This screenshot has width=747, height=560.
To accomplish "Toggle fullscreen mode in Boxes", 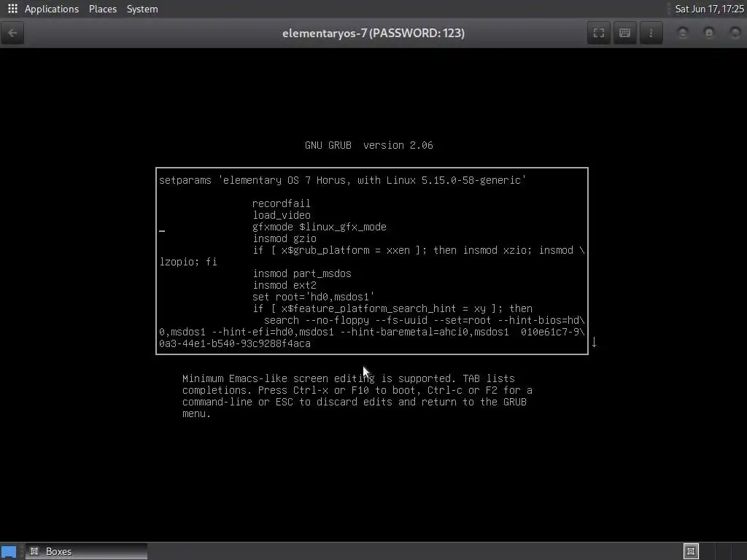I will pyautogui.click(x=599, y=33).
